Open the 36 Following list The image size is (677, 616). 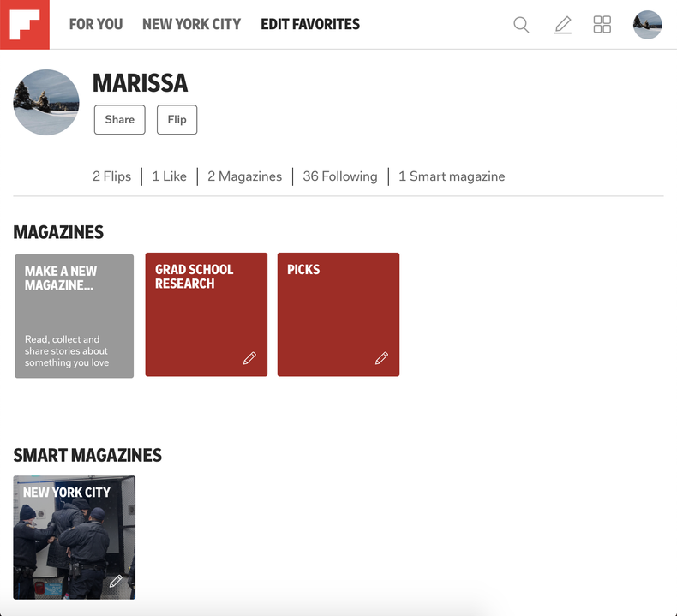tap(339, 176)
